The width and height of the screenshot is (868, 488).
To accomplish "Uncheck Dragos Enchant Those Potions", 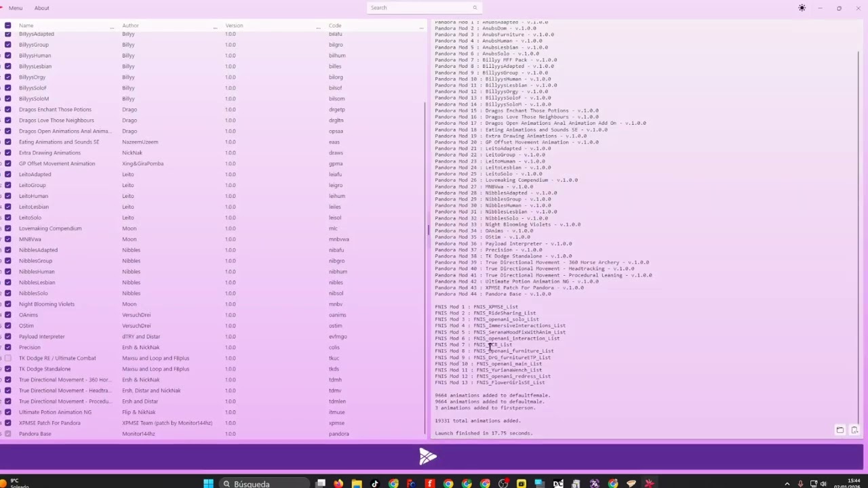I will click(x=7, y=109).
